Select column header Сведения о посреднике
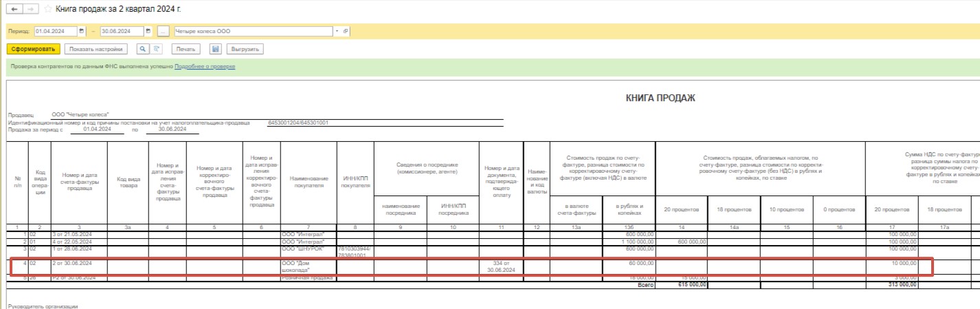 coord(426,168)
